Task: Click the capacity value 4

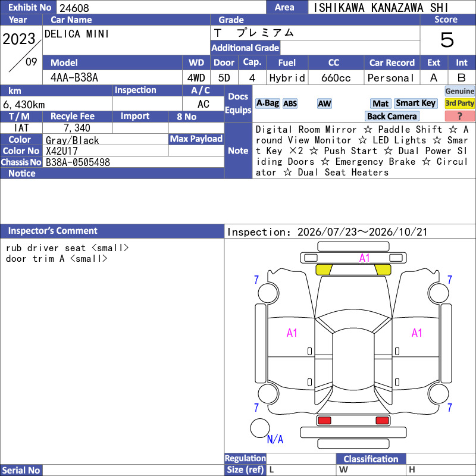Action: [252, 78]
